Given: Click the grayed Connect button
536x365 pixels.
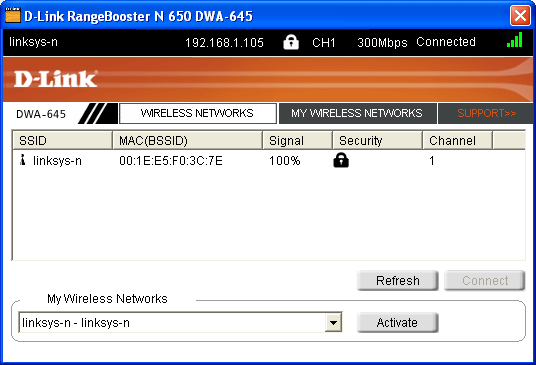Looking at the screenshot, I should (485, 281).
